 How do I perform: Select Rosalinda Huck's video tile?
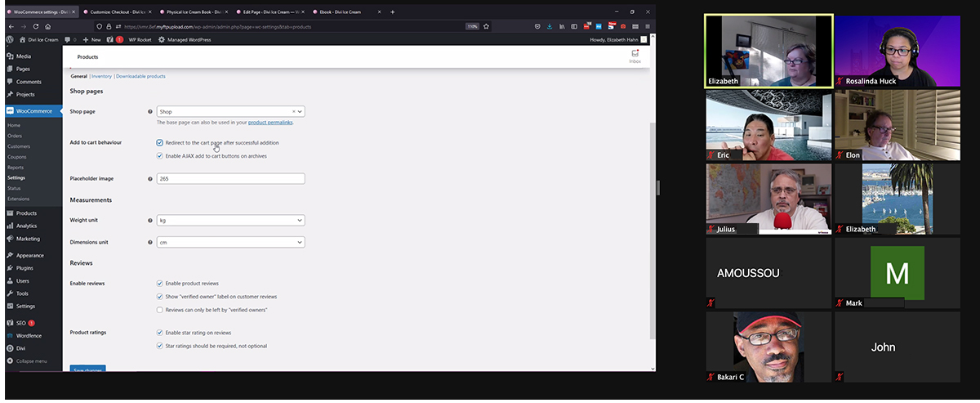[898, 51]
